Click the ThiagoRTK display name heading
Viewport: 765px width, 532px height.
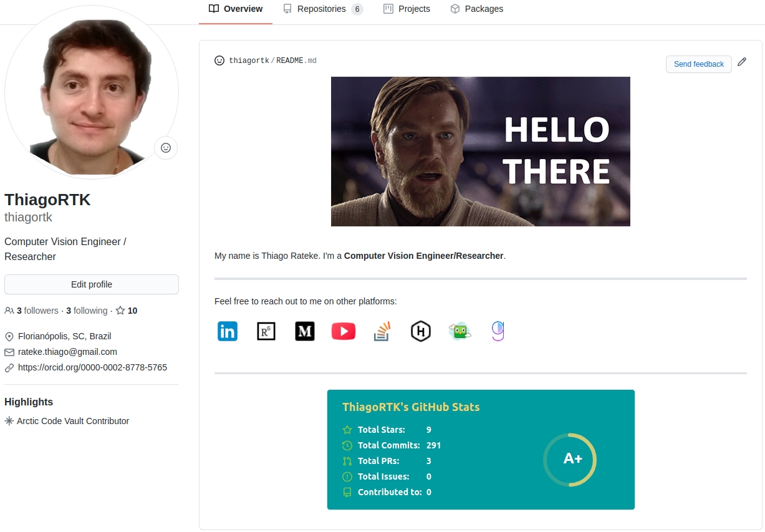tap(47, 200)
